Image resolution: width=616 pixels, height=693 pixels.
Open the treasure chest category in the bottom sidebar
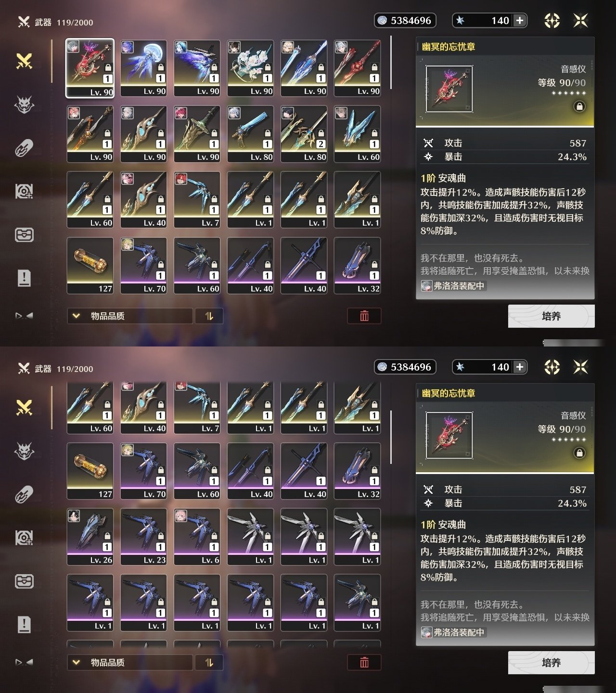[x=24, y=581]
